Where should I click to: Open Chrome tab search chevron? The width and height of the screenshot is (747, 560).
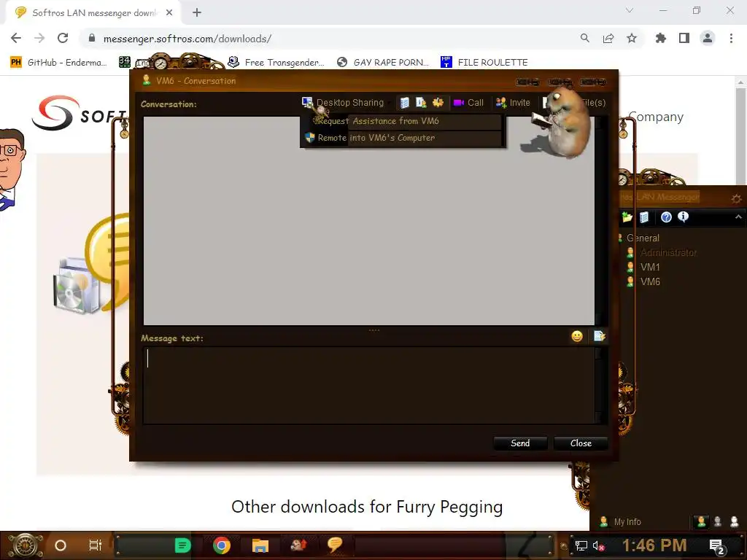click(630, 10)
